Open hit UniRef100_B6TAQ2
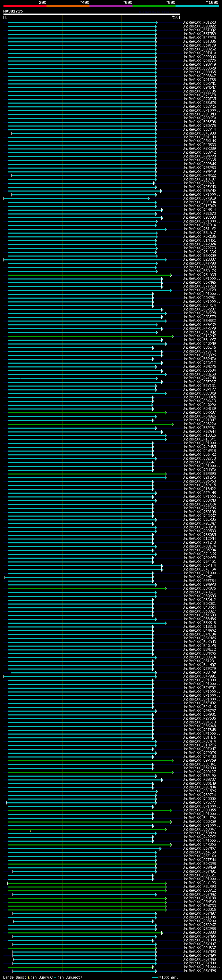The height and width of the screenshot is (980, 222). (199, 30)
